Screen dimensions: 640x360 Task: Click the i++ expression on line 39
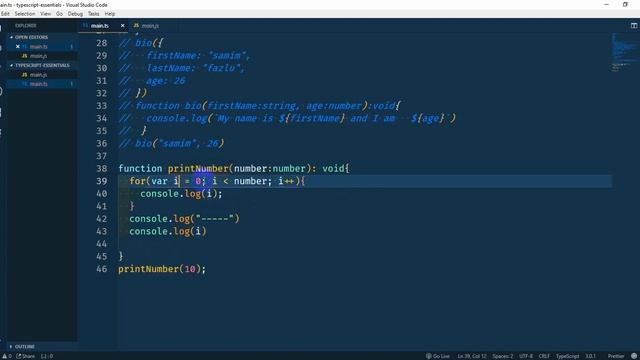tap(286, 181)
